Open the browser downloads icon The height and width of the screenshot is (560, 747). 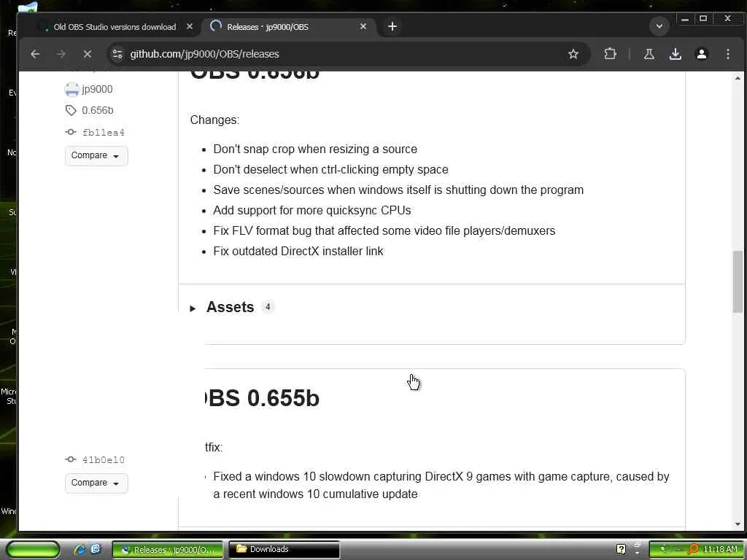675,54
